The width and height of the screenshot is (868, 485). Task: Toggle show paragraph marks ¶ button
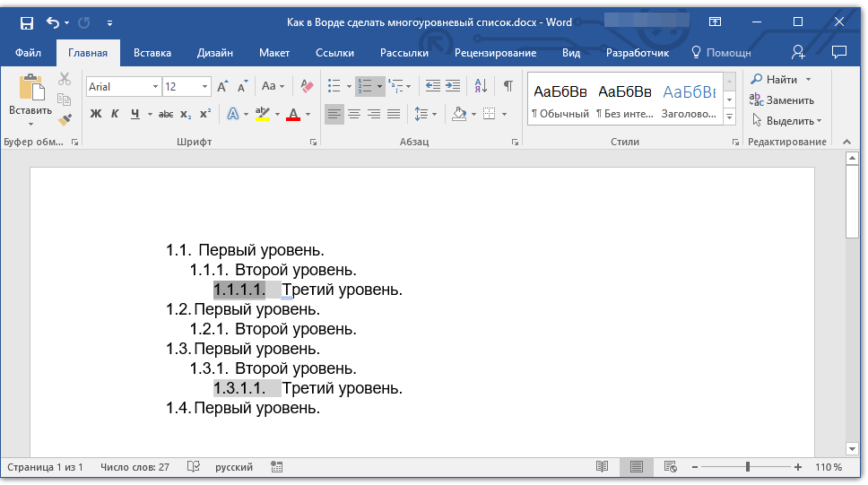point(508,86)
